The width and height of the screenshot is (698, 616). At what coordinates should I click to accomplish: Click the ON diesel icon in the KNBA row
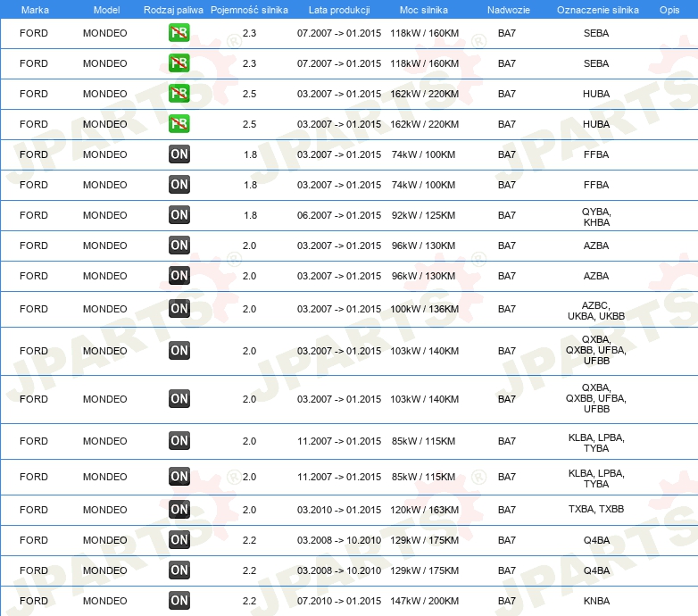(179, 601)
